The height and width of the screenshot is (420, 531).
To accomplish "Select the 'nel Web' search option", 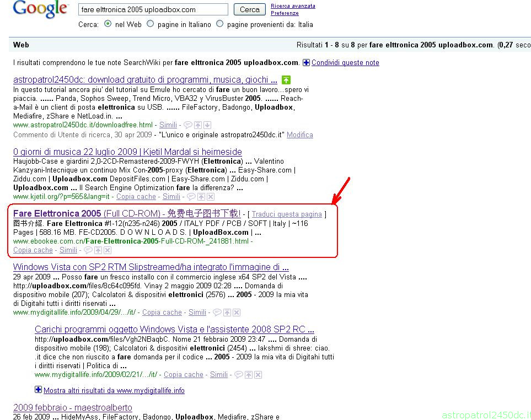I will (108, 24).
